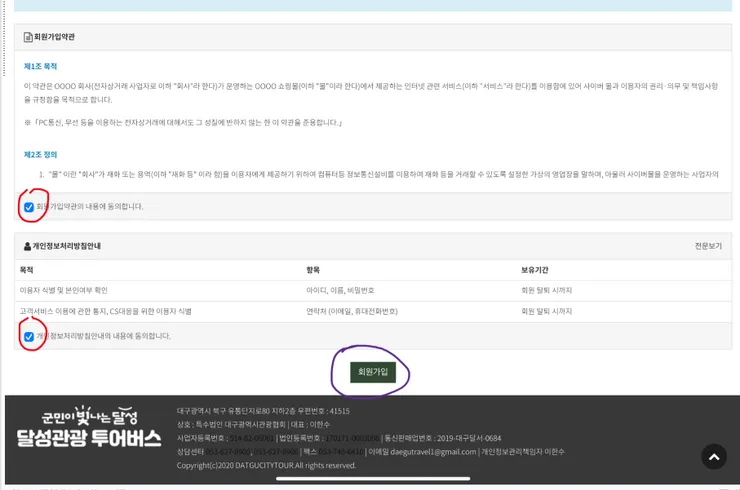740x490 pixels.
Task: Open the 전문보기 link
Action: 708,246
